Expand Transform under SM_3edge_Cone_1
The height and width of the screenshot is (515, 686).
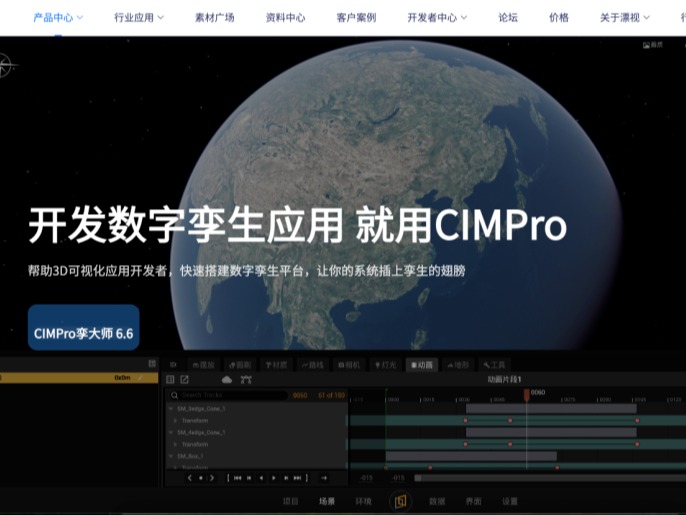coord(175,420)
